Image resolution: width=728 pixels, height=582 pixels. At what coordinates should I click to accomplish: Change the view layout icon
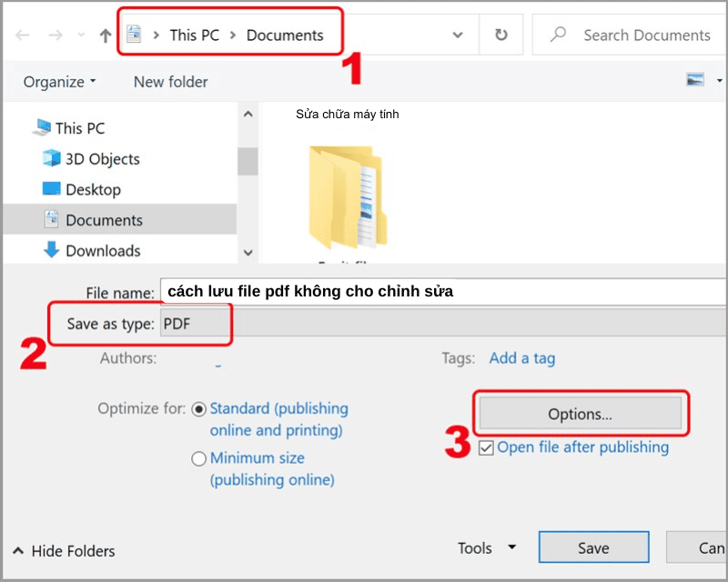(695, 81)
